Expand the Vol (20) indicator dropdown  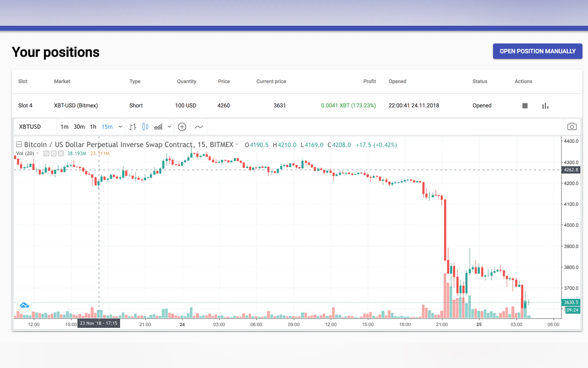click(38, 153)
